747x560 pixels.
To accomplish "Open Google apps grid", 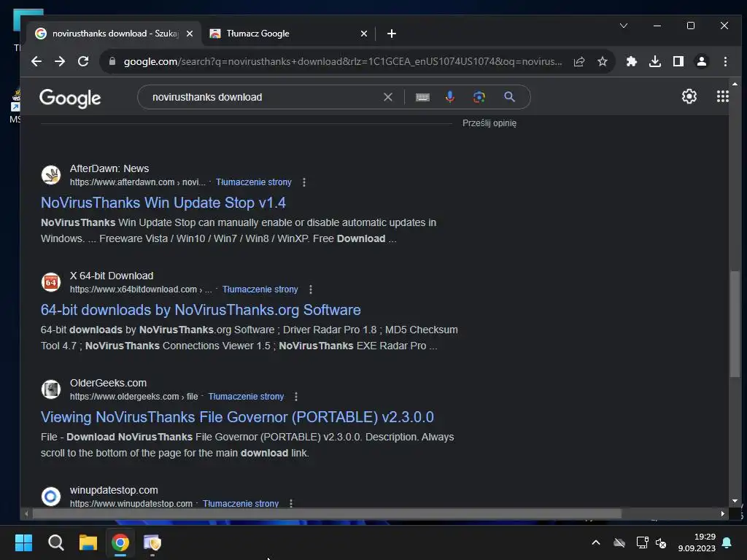I will point(723,97).
